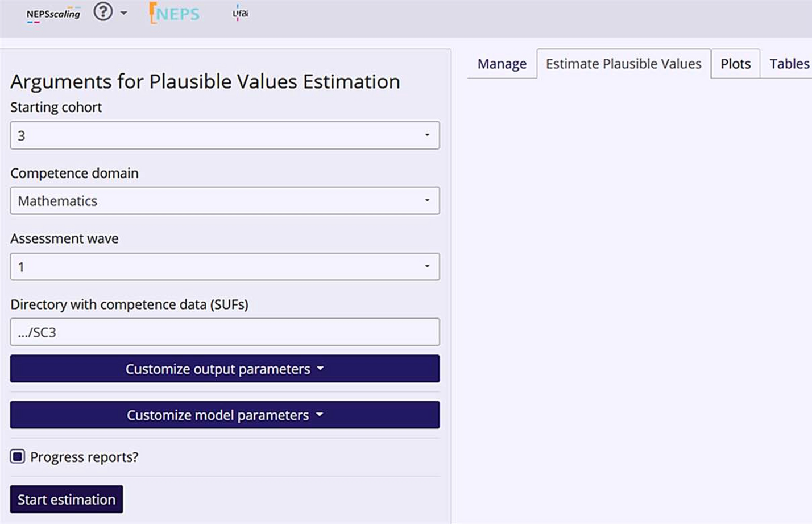The height and width of the screenshot is (524, 812).
Task: Expand the help menu caret
Action: coord(123,13)
